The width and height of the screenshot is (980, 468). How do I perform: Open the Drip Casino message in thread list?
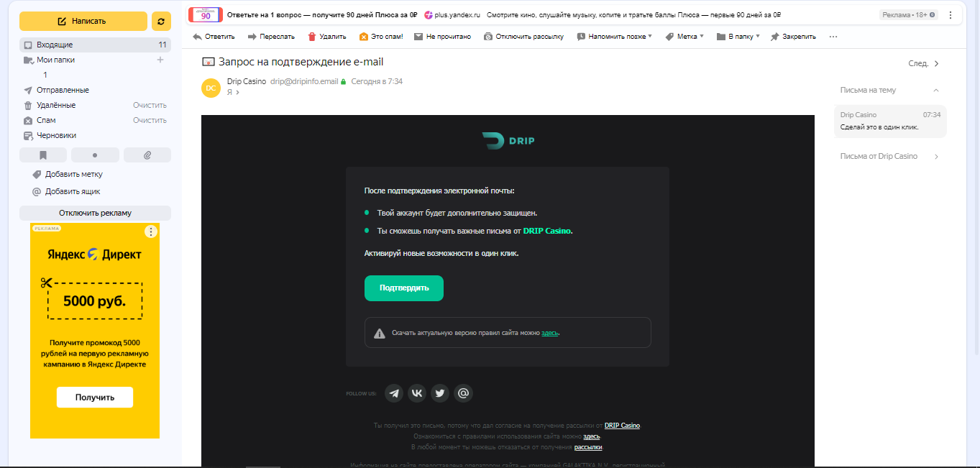click(890, 121)
